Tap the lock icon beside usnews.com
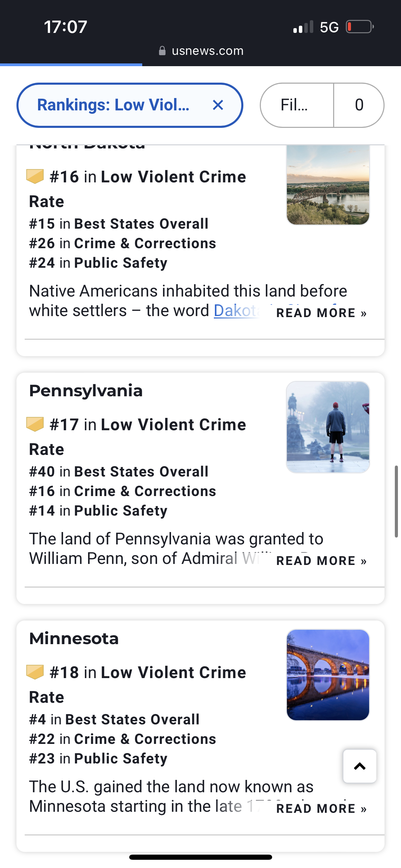401x868 pixels. pos(162,51)
